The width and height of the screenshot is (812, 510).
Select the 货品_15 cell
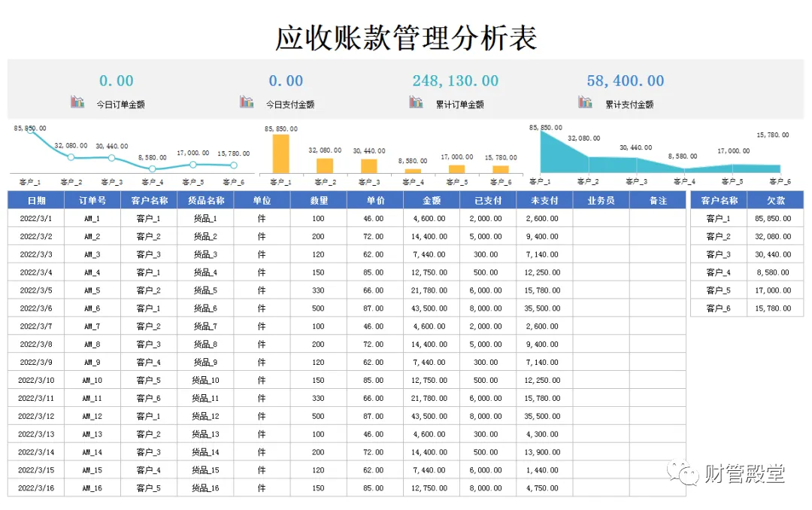205,470
